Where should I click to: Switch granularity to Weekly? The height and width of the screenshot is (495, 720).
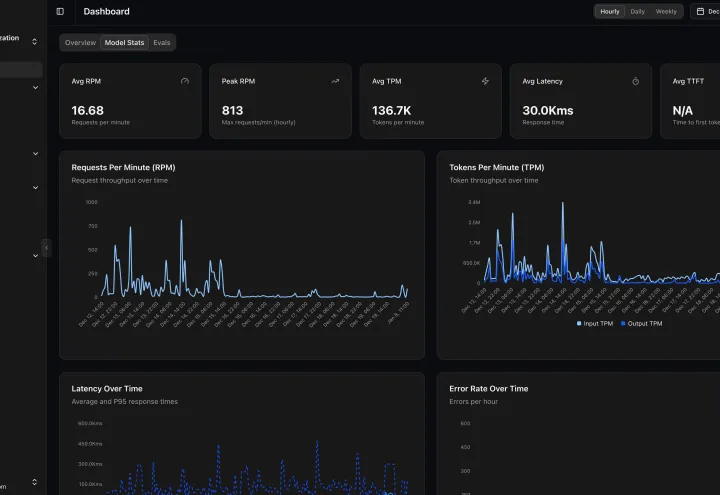click(x=666, y=11)
